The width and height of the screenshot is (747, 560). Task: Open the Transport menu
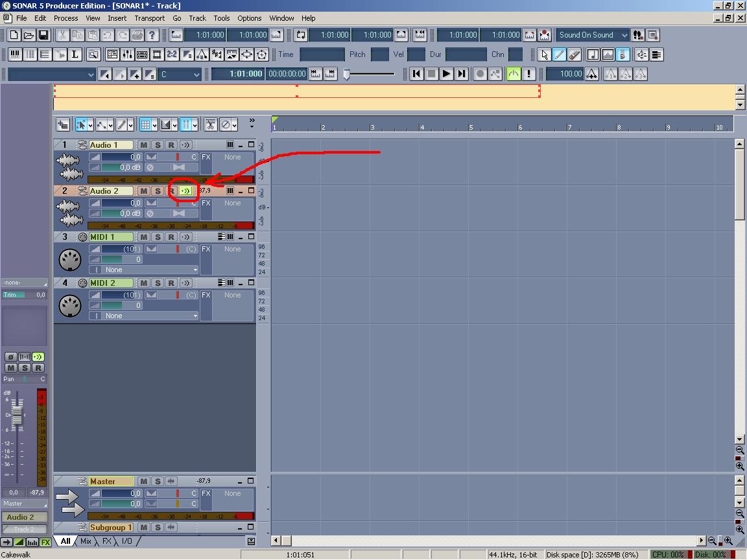pyautogui.click(x=149, y=18)
